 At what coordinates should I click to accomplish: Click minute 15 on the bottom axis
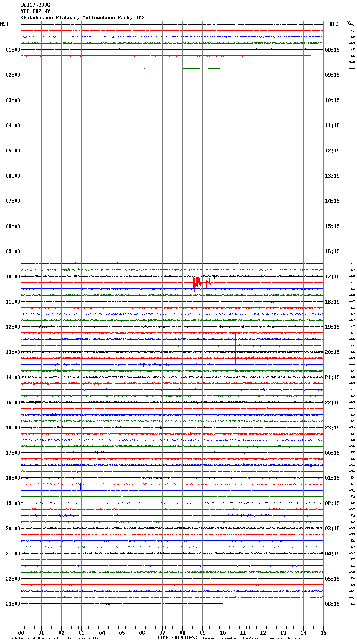point(323,633)
